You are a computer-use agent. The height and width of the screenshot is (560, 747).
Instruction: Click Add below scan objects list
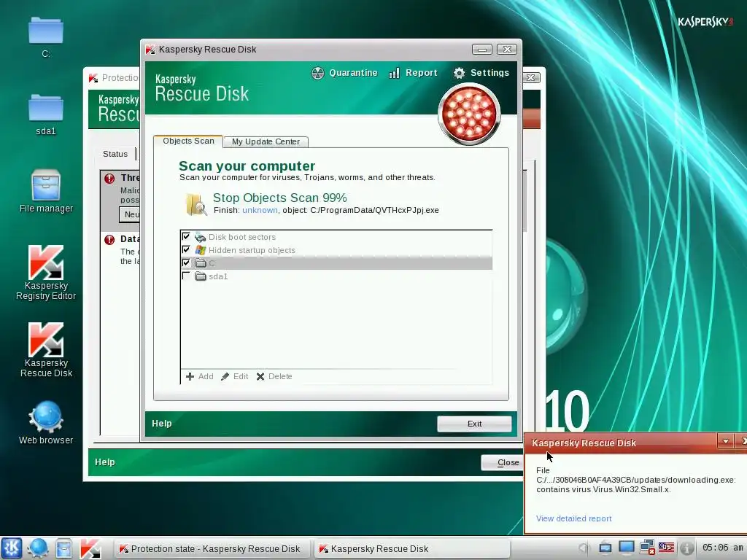coord(200,376)
